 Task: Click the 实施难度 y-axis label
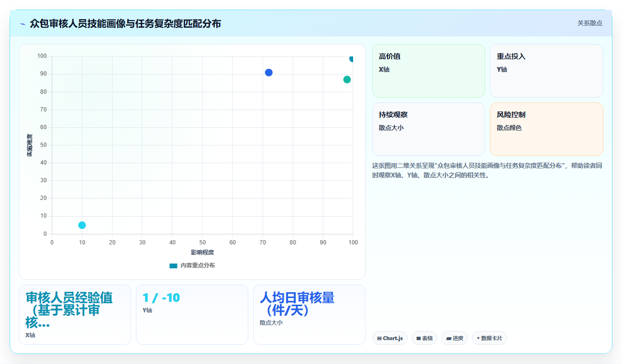pyautogui.click(x=30, y=145)
